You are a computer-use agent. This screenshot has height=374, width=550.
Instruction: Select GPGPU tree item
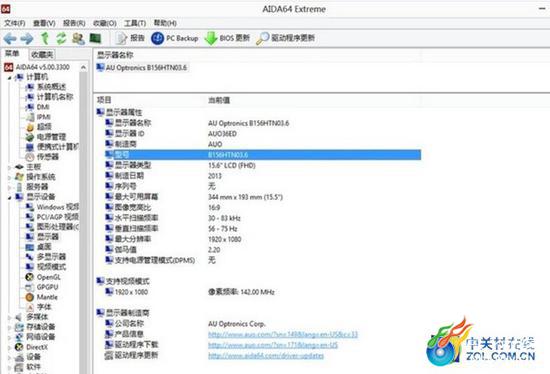pyautogui.click(x=42, y=287)
